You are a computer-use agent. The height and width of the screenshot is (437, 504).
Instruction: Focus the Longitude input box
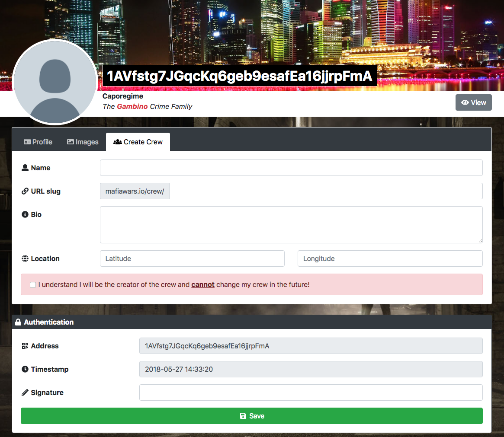tap(390, 258)
